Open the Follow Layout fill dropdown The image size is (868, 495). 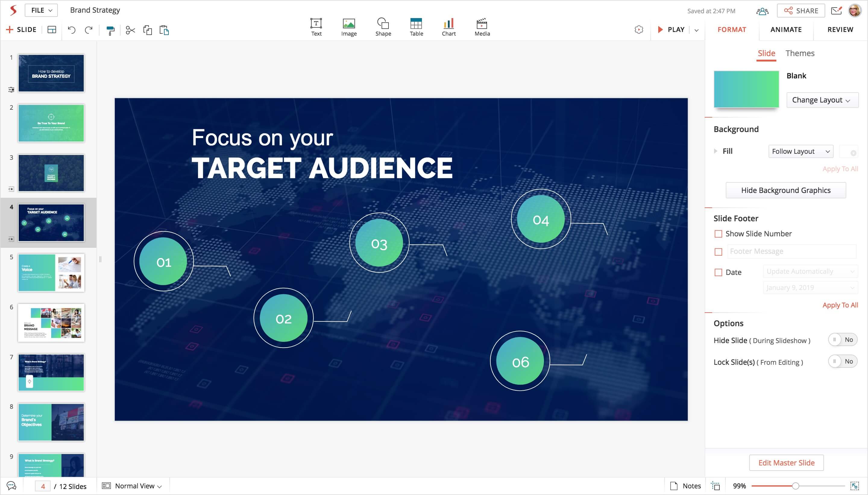[x=800, y=151]
